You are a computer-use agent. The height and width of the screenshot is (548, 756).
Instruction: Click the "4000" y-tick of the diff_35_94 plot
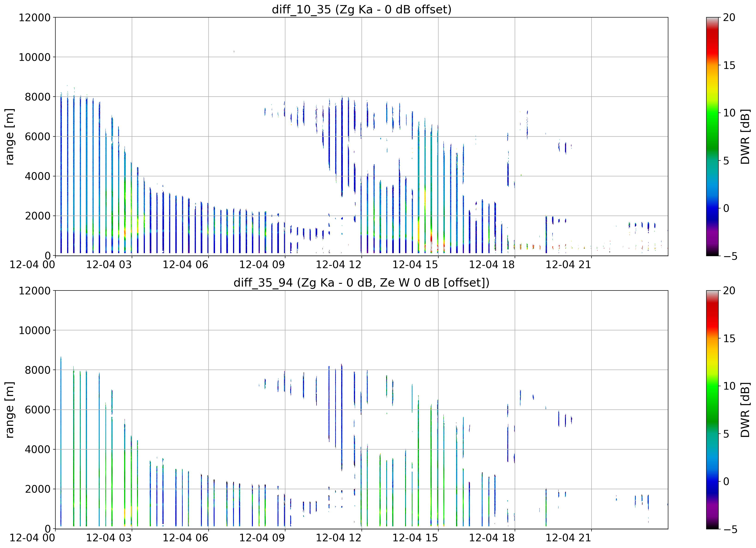38,449
